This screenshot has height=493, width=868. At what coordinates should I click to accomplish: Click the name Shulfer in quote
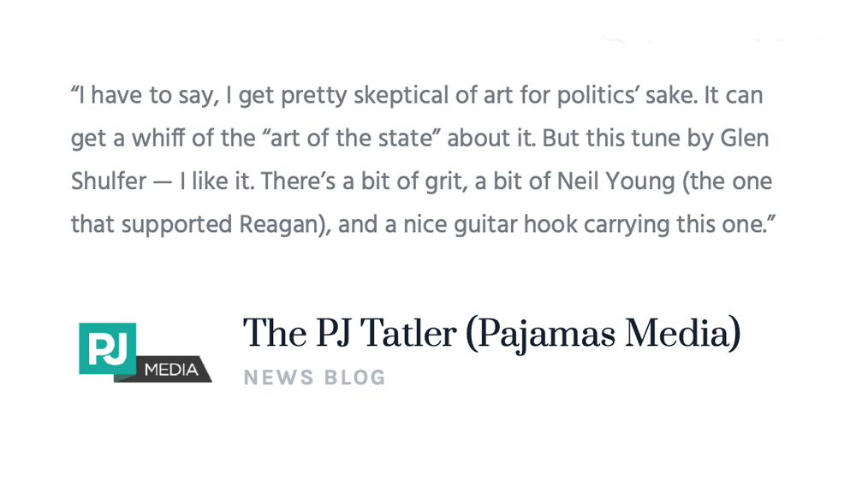[x=109, y=181]
